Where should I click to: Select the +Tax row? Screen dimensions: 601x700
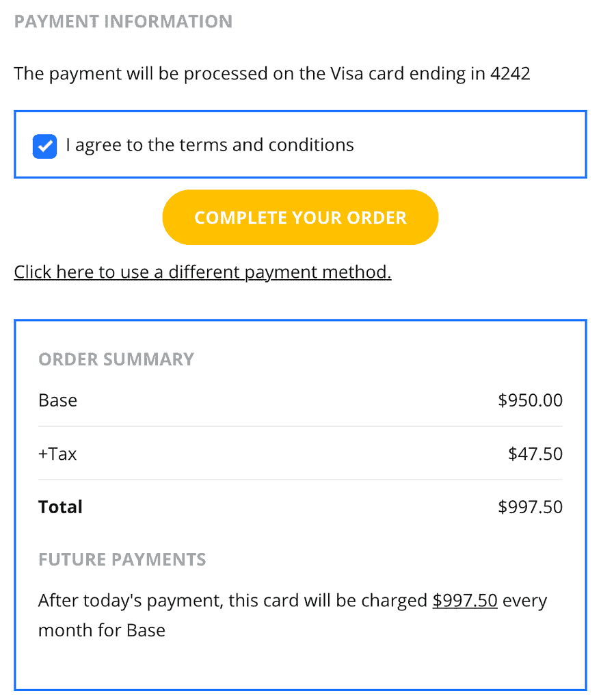tap(57, 454)
